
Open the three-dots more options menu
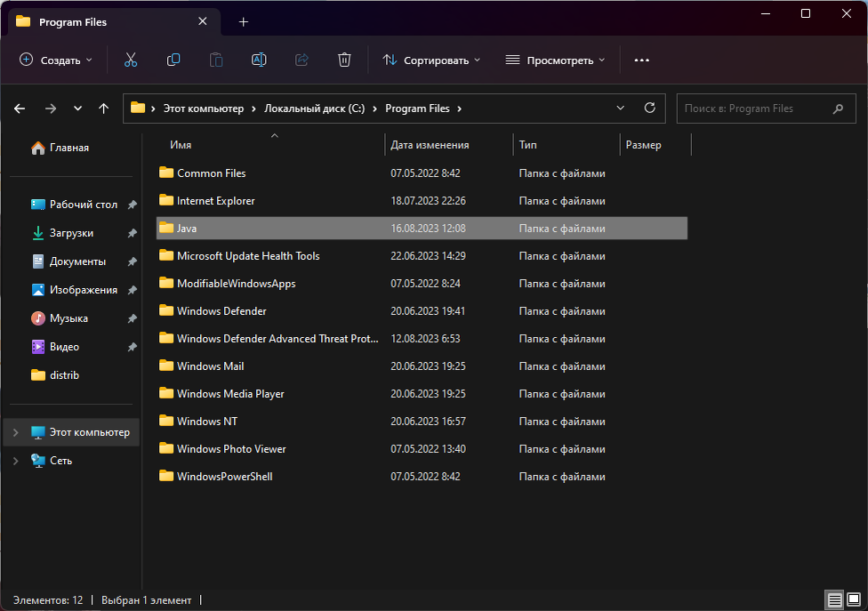click(641, 60)
